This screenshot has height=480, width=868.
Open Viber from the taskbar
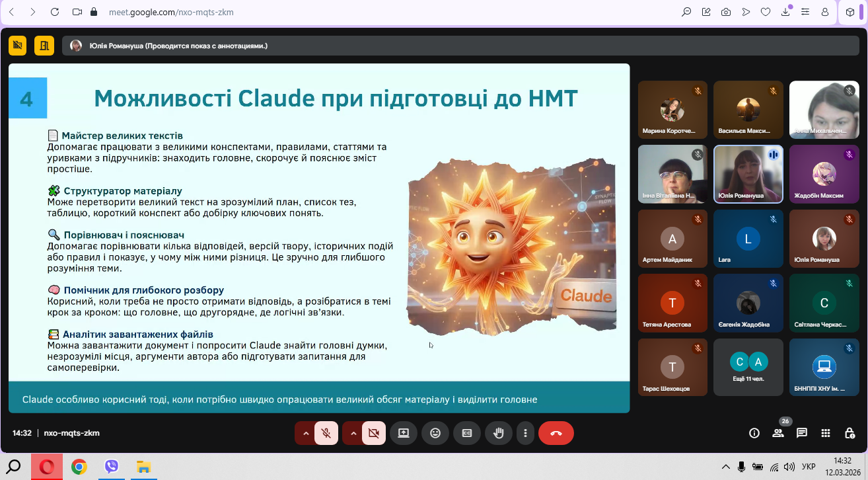click(x=111, y=467)
